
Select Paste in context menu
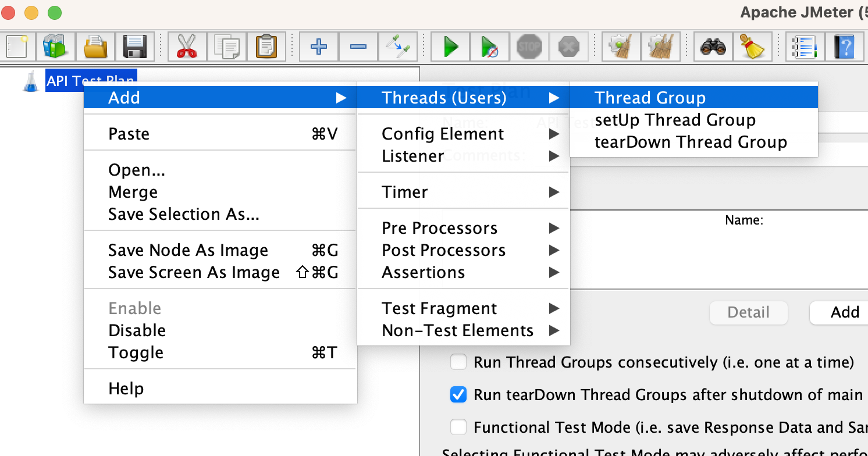tap(220, 134)
